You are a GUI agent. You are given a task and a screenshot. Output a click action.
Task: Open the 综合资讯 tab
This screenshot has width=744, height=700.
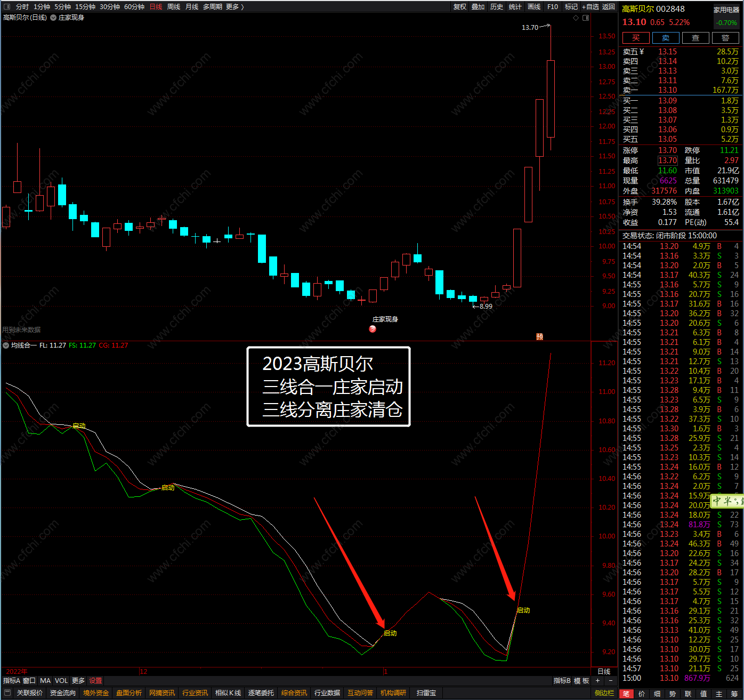click(294, 693)
